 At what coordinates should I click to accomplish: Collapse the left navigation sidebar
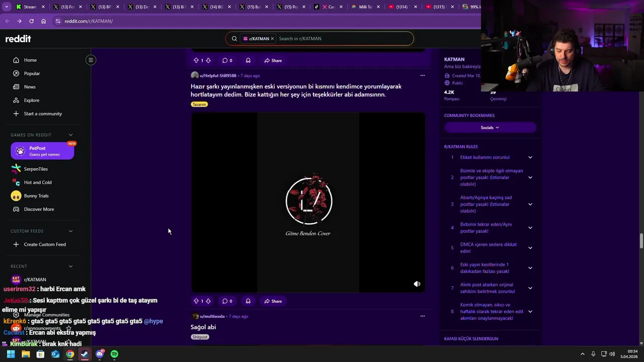click(91, 60)
